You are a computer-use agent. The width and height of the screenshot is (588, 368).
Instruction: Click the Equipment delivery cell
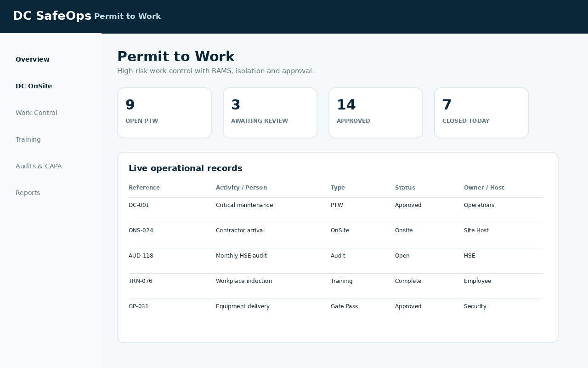click(x=243, y=306)
